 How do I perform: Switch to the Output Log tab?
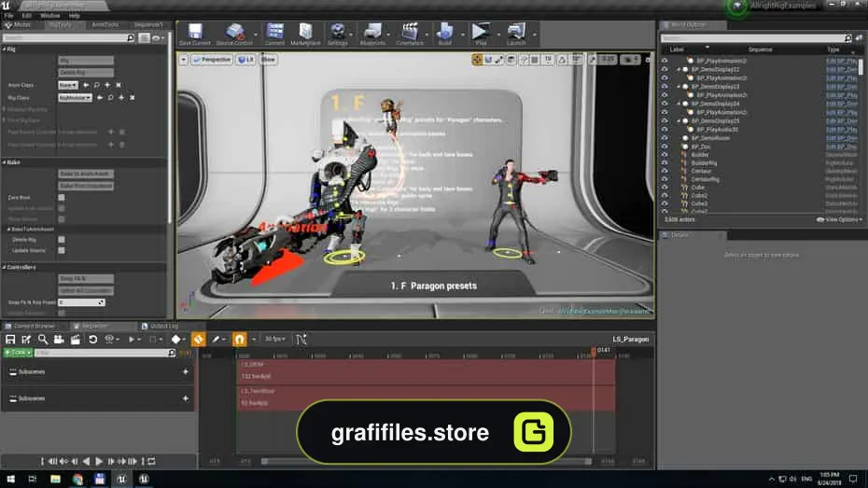tap(160, 326)
